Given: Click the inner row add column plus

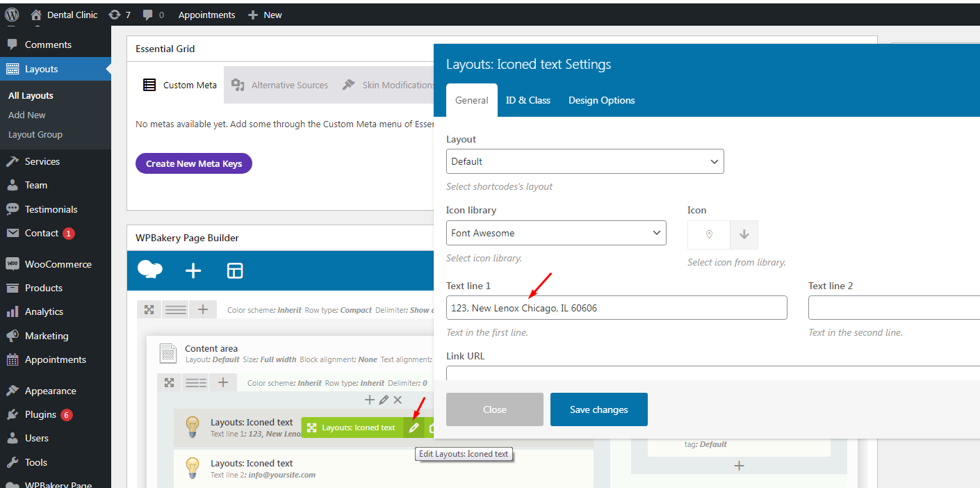Looking at the screenshot, I should [x=222, y=382].
